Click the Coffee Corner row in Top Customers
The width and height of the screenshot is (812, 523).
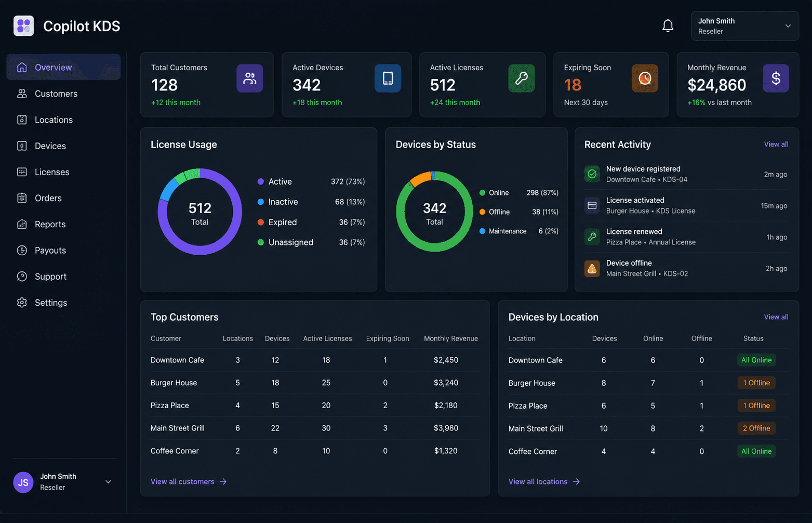(x=315, y=451)
